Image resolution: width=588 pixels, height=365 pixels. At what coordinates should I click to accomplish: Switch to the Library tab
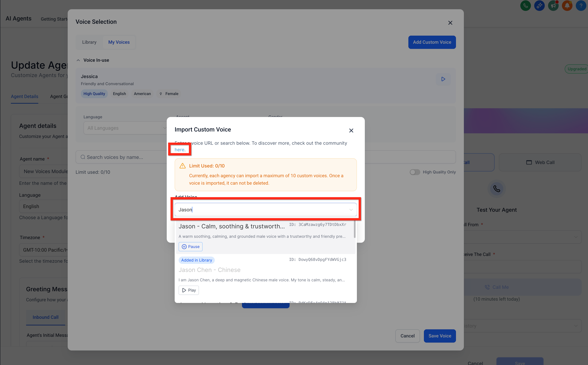coord(89,42)
